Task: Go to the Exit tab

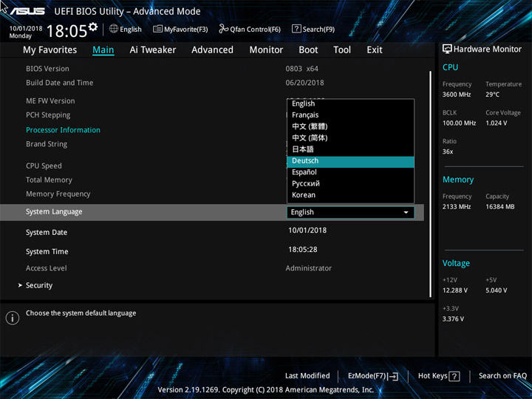Action: [x=375, y=50]
